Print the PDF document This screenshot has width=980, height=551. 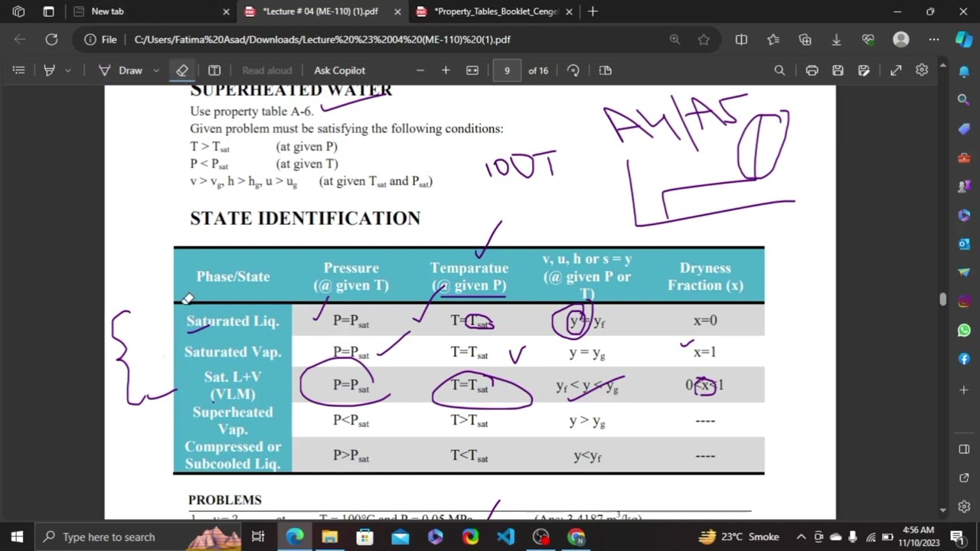click(812, 70)
